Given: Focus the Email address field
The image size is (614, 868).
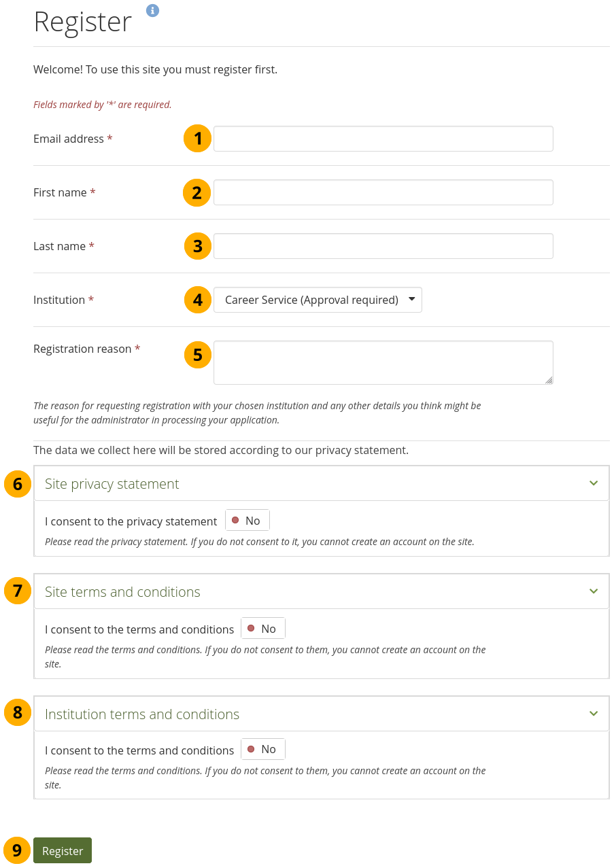Looking at the screenshot, I should (383, 139).
